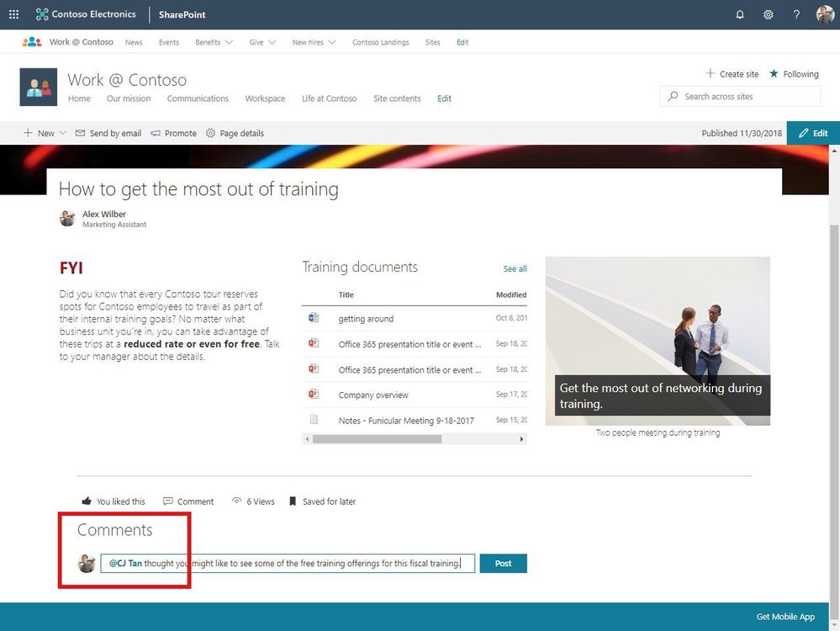This screenshot has width=840, height=631.
Task: Open the News hub link
Action: pyautogui.click(x=134, y=42)
